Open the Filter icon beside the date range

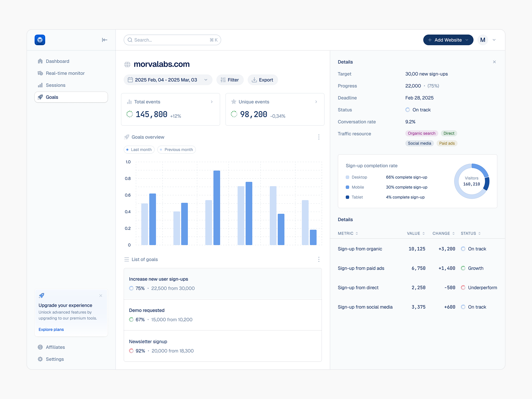click(223, 80)
